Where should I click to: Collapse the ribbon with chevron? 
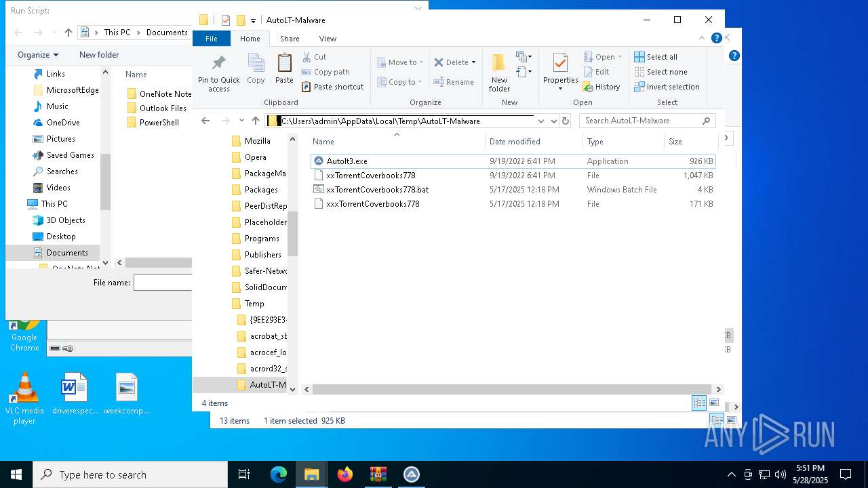(x=702, y=38)
